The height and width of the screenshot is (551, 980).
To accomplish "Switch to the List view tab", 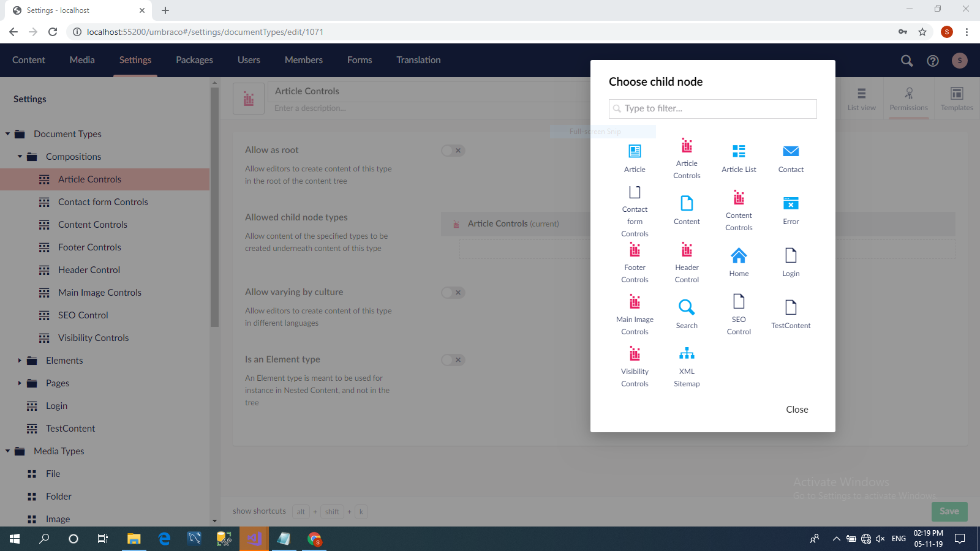I will point(861,99).
